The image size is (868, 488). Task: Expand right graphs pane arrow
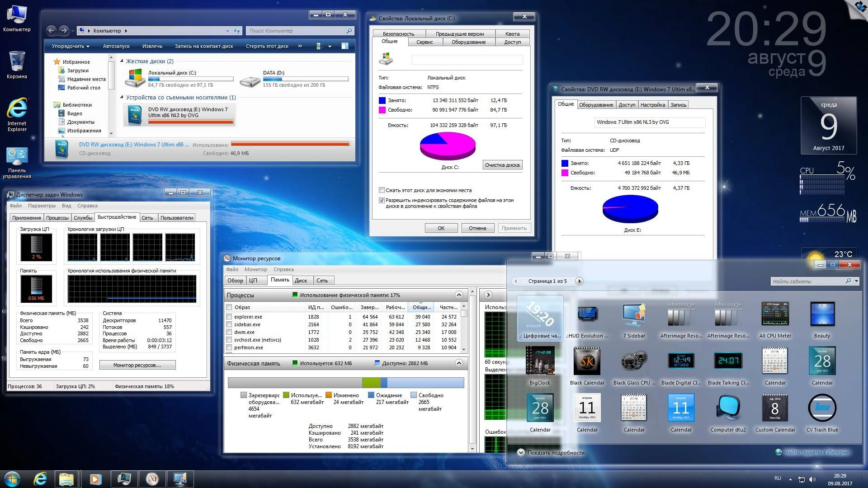coord(488,295)
